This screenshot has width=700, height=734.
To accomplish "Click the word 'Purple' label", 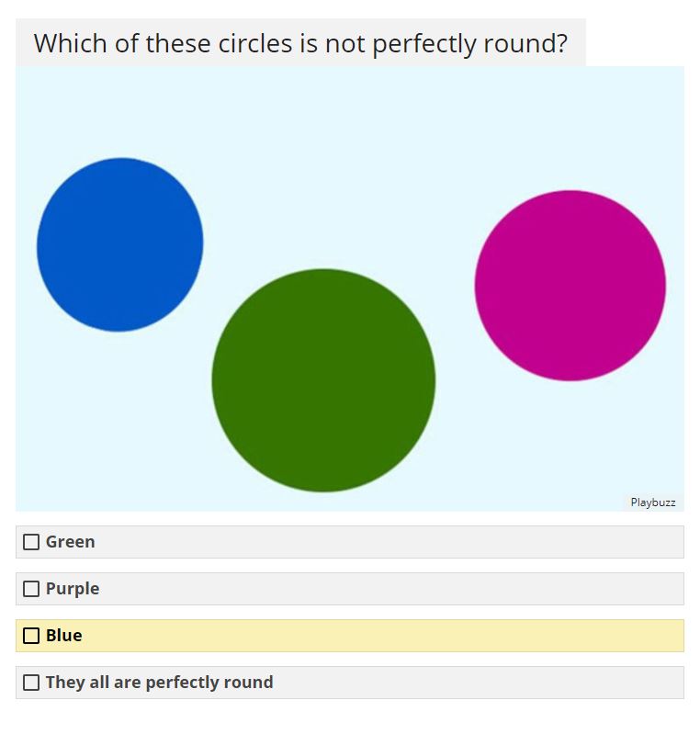I will pyautogui.click(x=73, y=589).
